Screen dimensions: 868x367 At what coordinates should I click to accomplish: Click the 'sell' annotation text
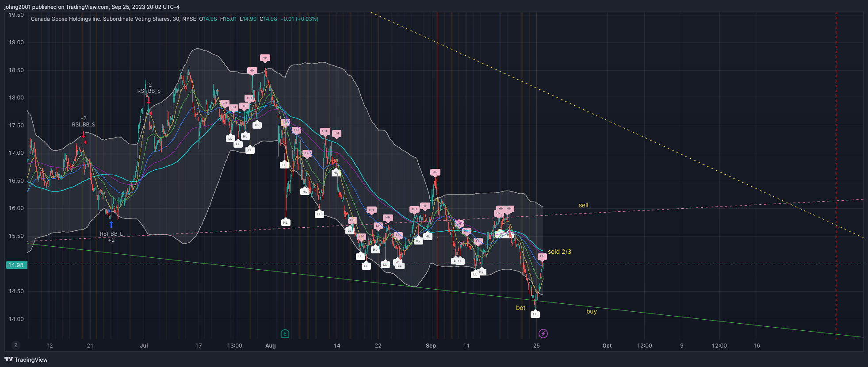point(584,205)
